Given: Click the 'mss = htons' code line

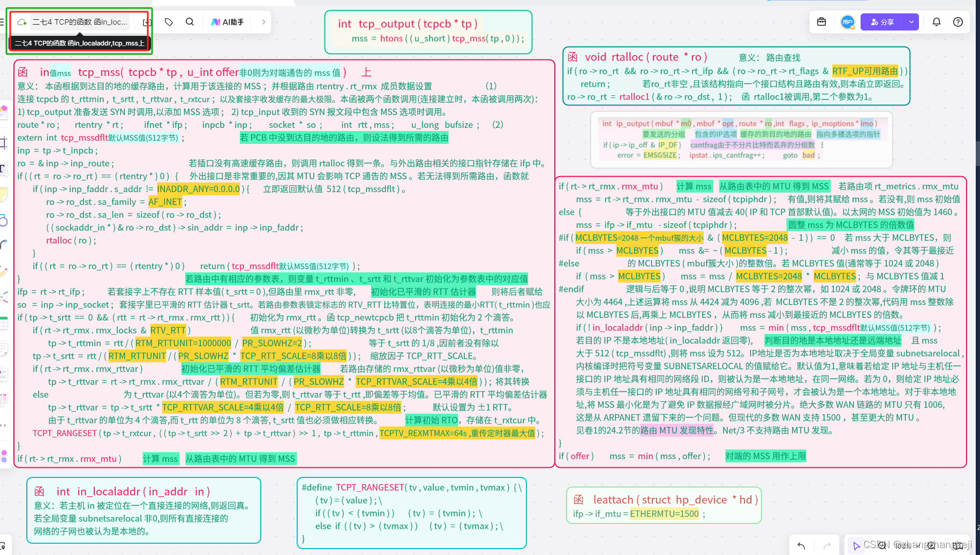Looking at the screenshot, I should coord(438,39).
